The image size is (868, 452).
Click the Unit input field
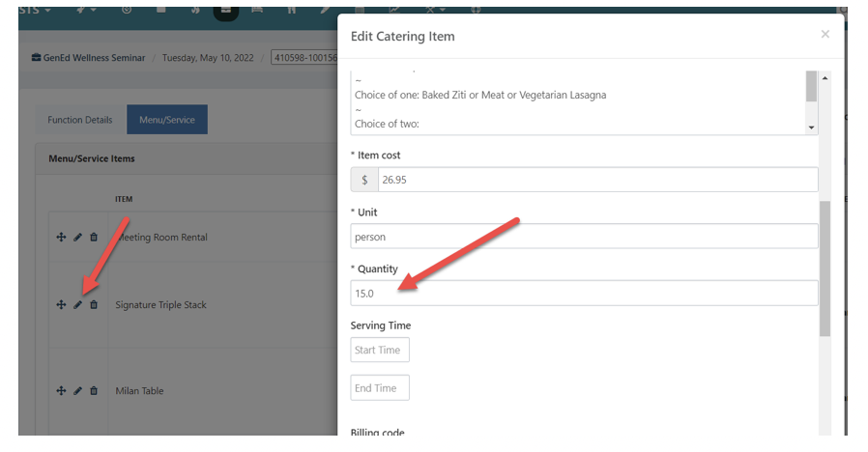[x=584, y=237]
